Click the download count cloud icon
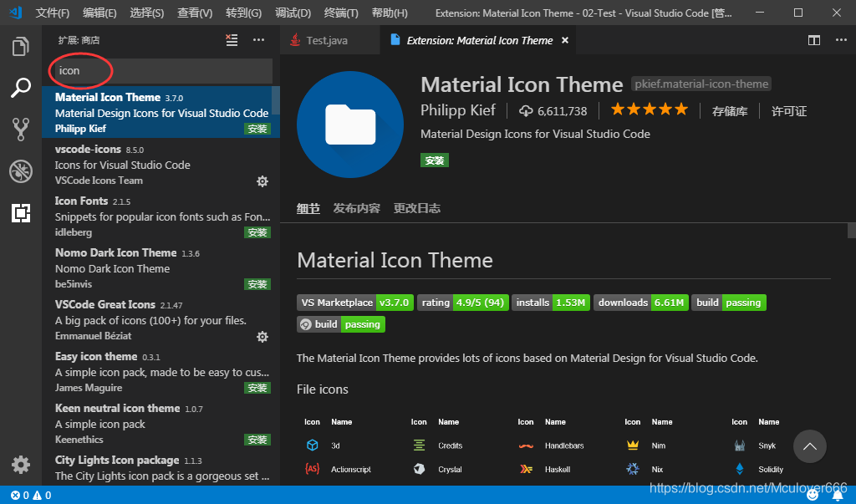This screenshot has width=856, height=504. [x=525, y=111]
